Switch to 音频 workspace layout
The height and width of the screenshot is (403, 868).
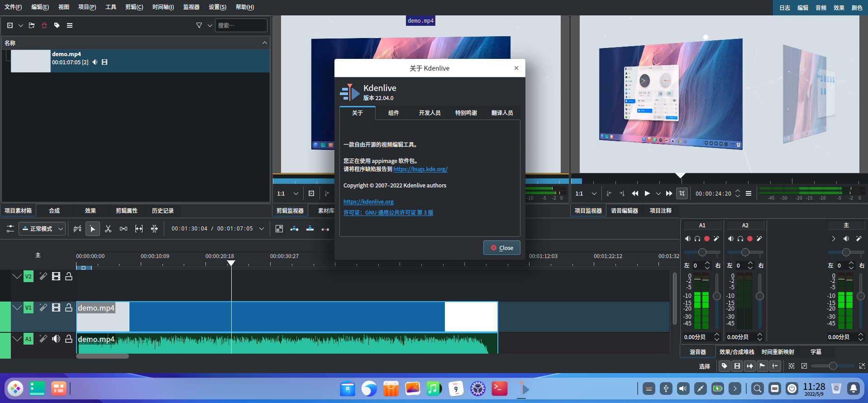pos(821,8)
